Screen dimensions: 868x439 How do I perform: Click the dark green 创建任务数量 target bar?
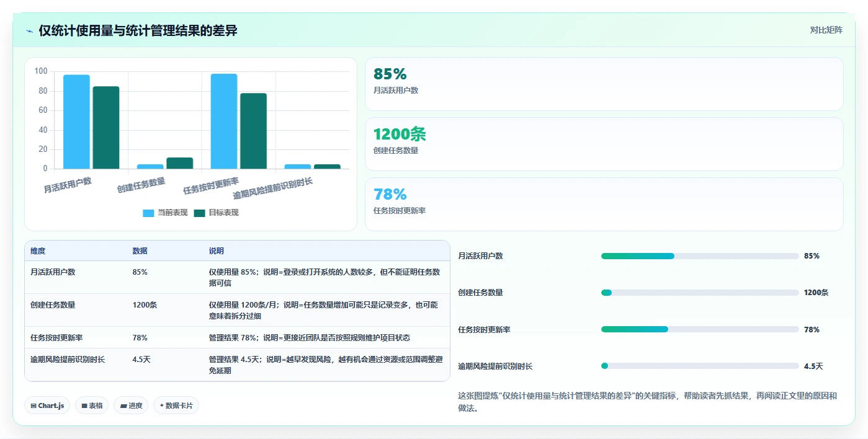click(x=179, y=163)
